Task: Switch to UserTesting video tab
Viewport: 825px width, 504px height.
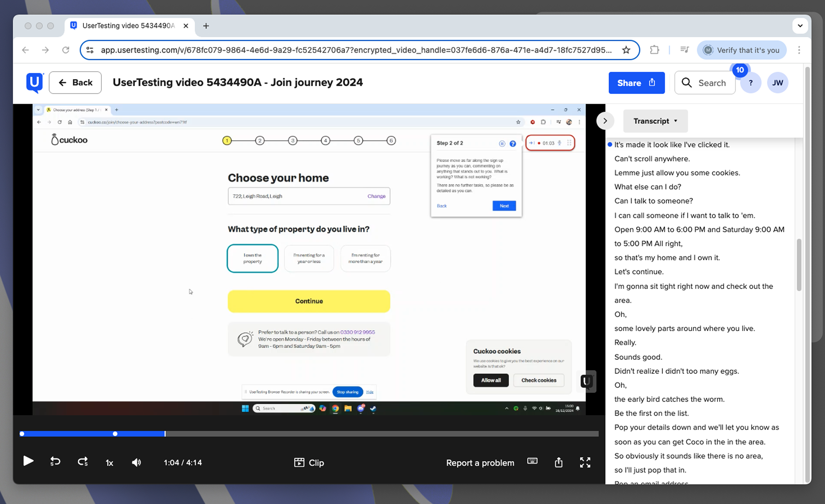Action: [129, 26]
